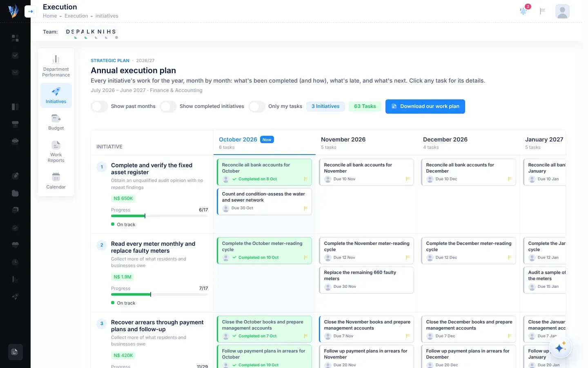Toggle the Only my tasks switch

[256, 106]
